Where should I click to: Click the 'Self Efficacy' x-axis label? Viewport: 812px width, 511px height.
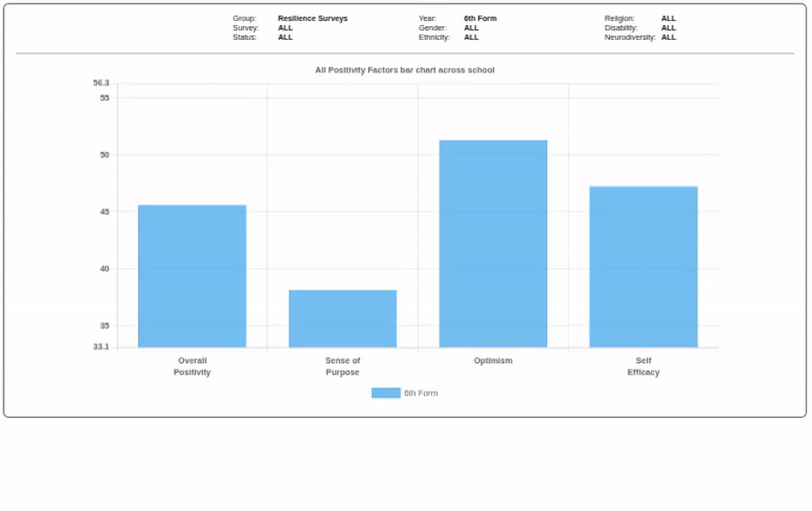click(643, 366)
